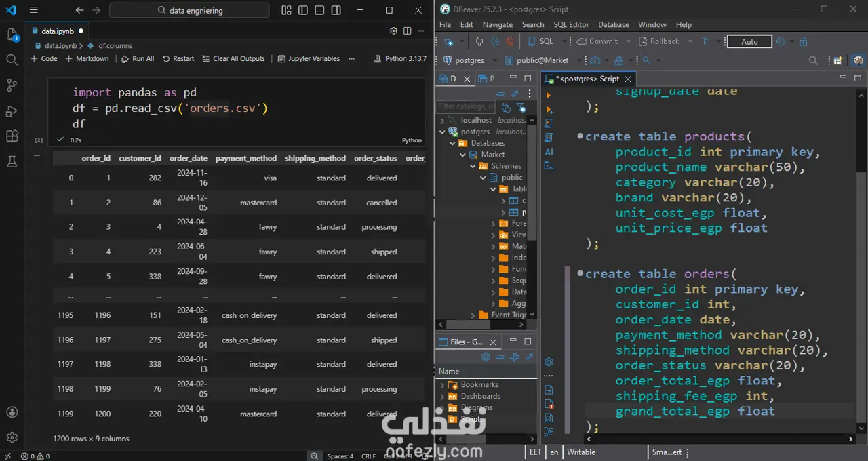This screenshot has width=868, height=461.
Task: Click DBeaver Commit button
Action: pos(597,41)
